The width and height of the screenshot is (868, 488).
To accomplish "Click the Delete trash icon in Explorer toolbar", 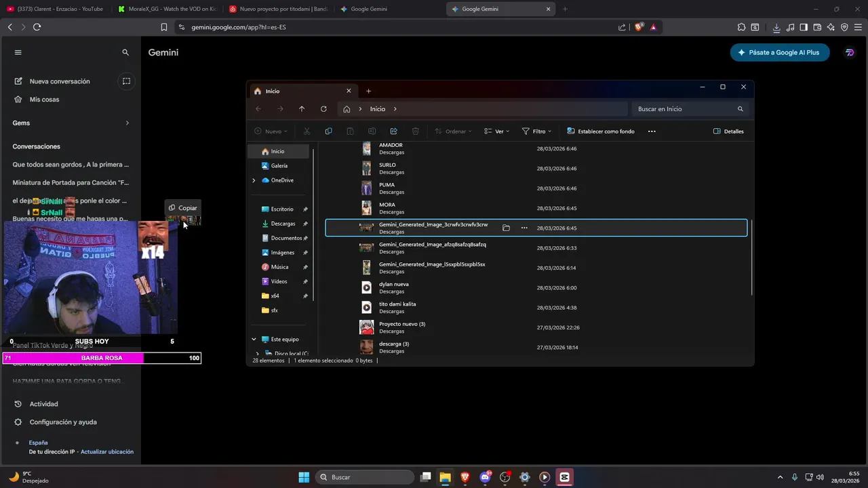I will tap(416, 131).
